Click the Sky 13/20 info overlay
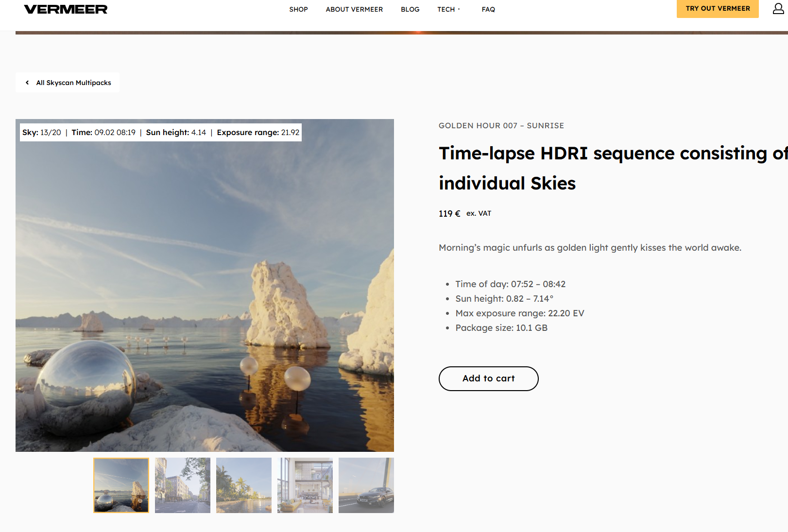Screen dimensions: 788x532 click(161, 132)
